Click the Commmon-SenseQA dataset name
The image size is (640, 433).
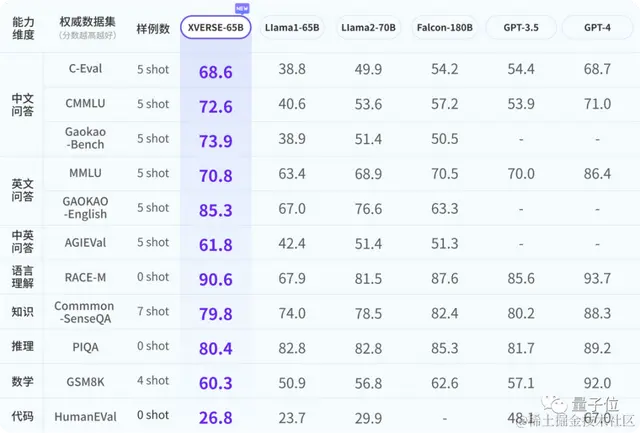84,312
